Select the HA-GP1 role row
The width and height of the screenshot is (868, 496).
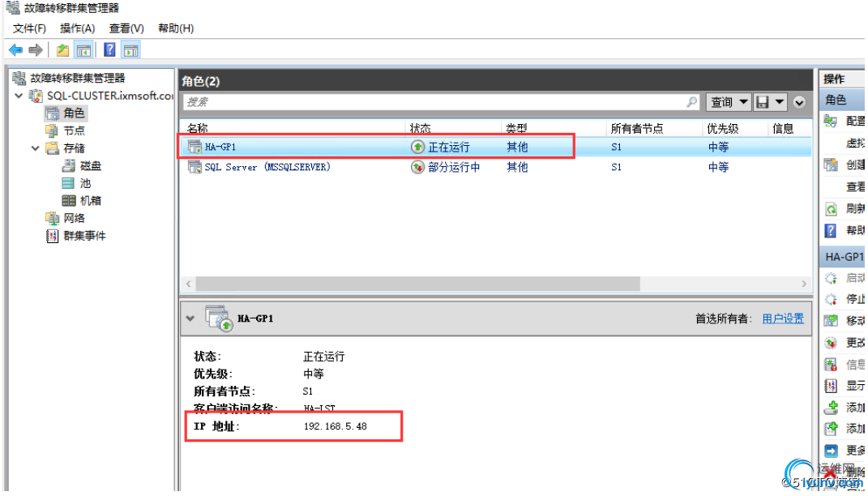(x=495, y=147)
